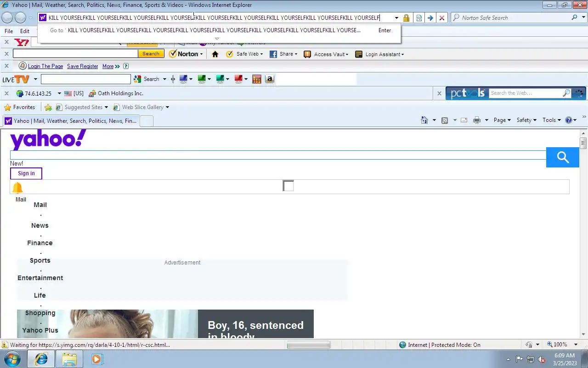Screen dimensions: 588x368
Task: Open the Page menu dropdown
Action: 502,120
